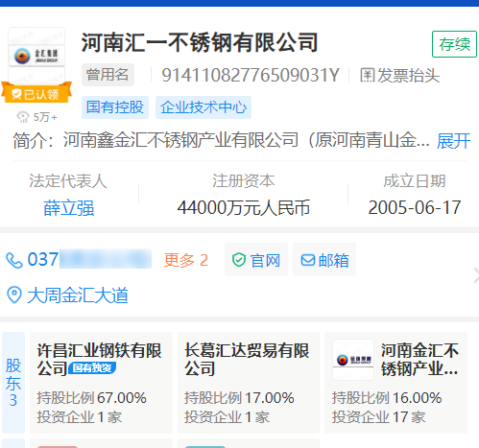Open shareholder 许昌汇业钢铁有限公司
Image resolution: width=479 pixels, height=448 pixels.
pos(99,360)
